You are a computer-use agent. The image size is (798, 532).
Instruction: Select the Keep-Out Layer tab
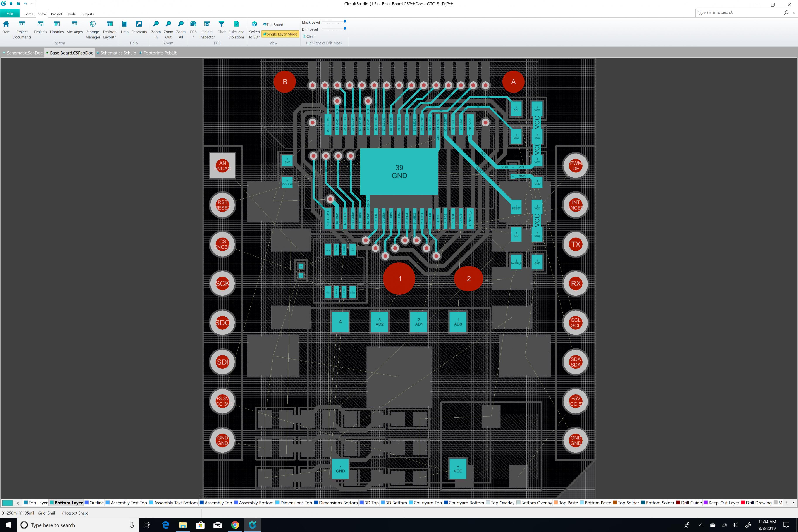(721, 503)
